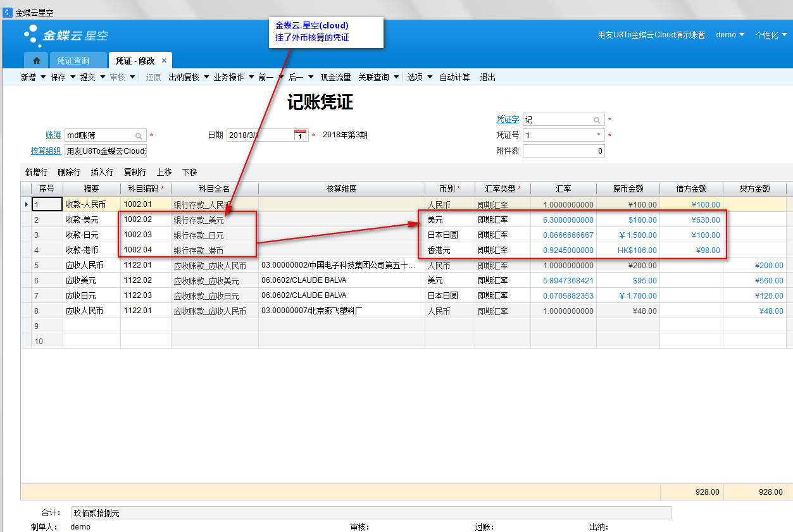Click the 新增行 button

(x=36, y=172)
